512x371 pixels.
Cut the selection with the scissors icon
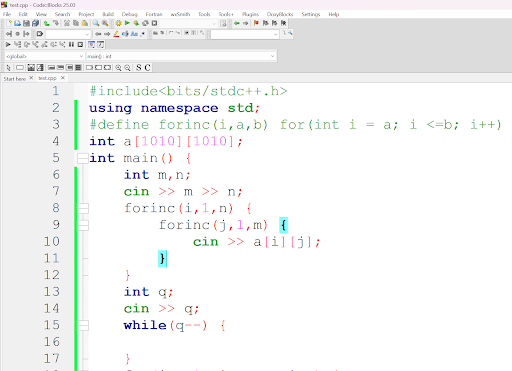click(x=67, y=23)
